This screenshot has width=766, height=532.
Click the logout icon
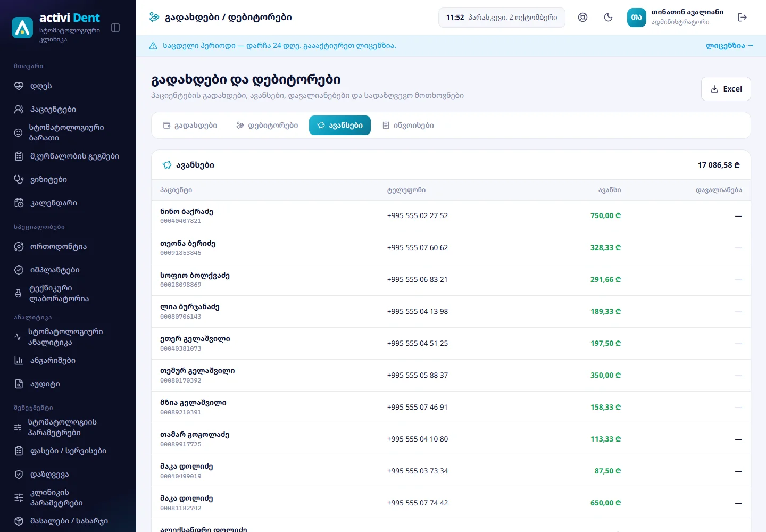click(743, 18)
